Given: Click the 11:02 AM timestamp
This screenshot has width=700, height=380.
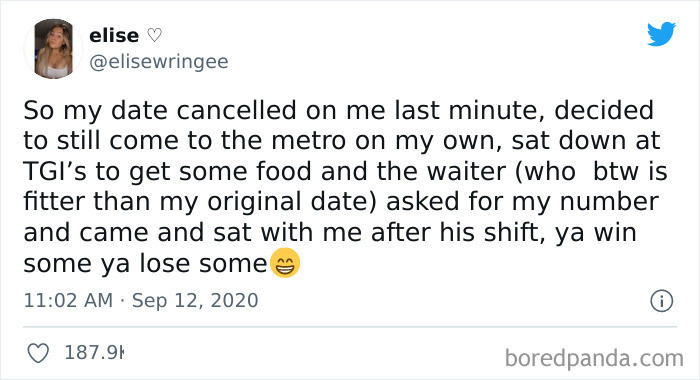Looking at the screenshot, I should 68,300.
